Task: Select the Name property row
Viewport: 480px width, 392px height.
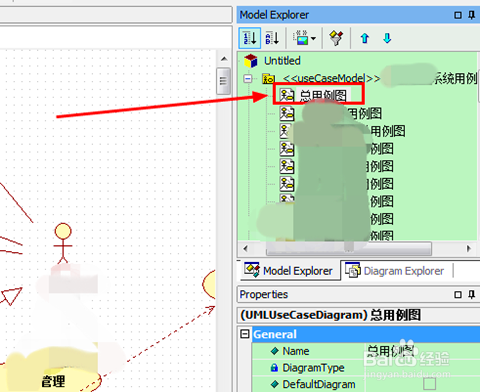Action: click(366, 351)
